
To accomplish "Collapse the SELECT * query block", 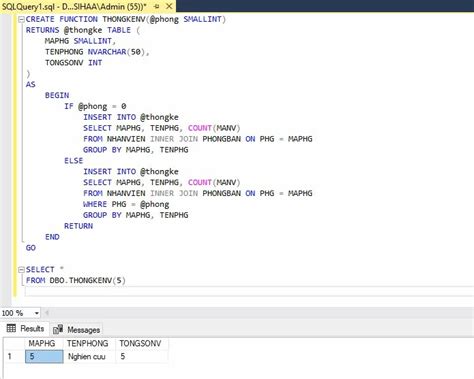I will (22, 269).
